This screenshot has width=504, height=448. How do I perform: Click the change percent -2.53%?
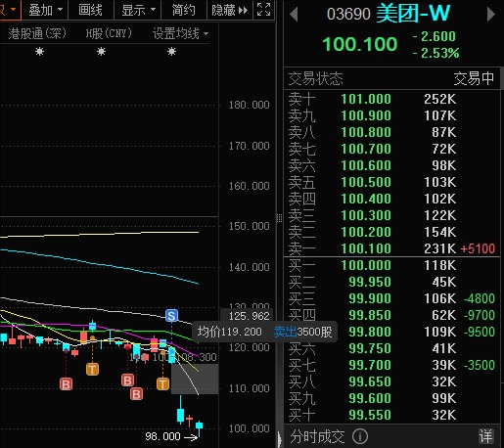click(x=435, y=53)
